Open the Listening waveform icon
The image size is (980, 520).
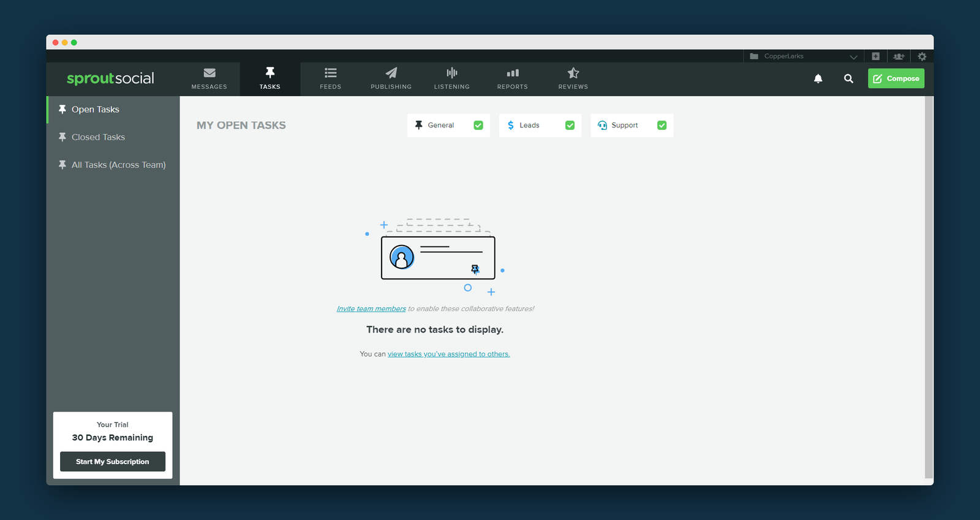tap(452, 73)
